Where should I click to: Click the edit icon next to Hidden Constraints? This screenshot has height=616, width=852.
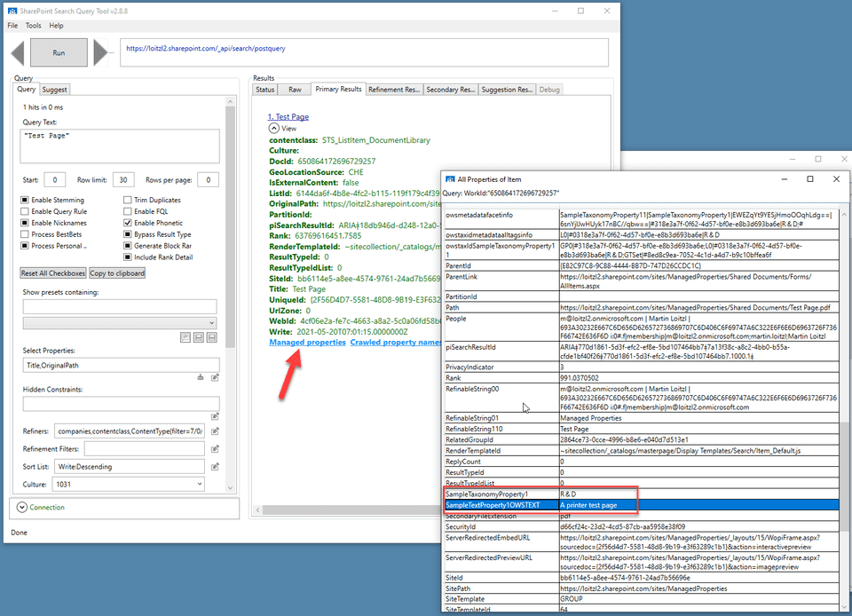(216, 416)
